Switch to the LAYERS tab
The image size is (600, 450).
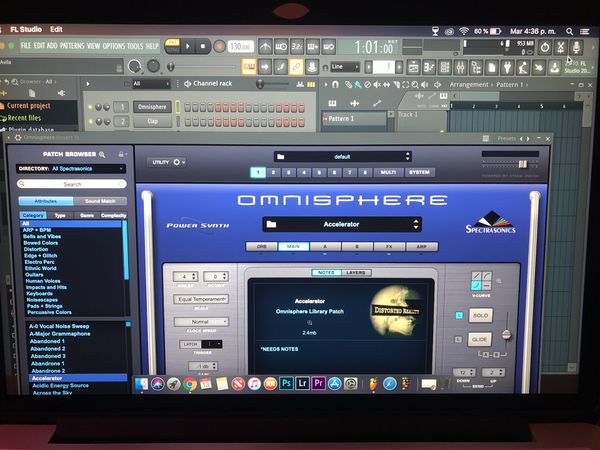(x=356, y=272)
